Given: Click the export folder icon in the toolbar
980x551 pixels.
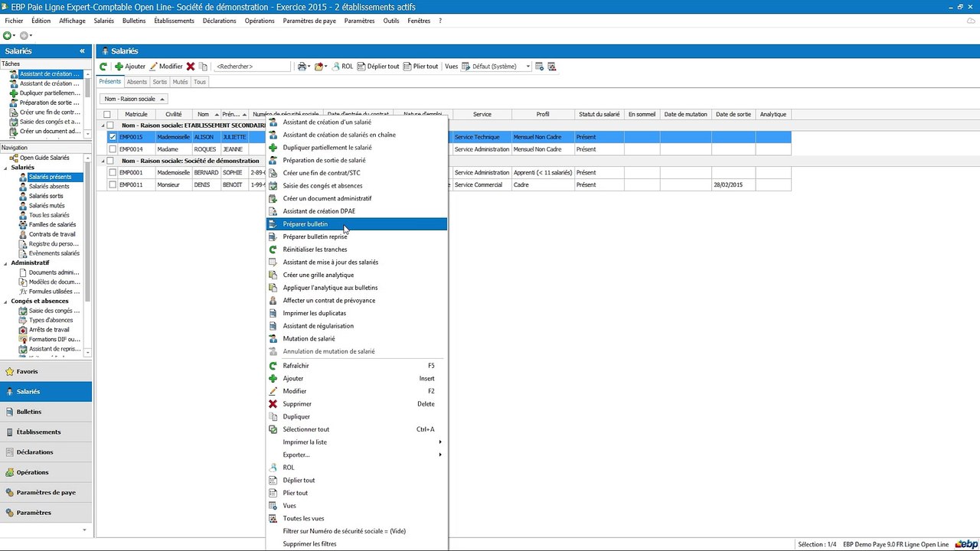Looking at the screenshot, I should [x=318, y=67].
